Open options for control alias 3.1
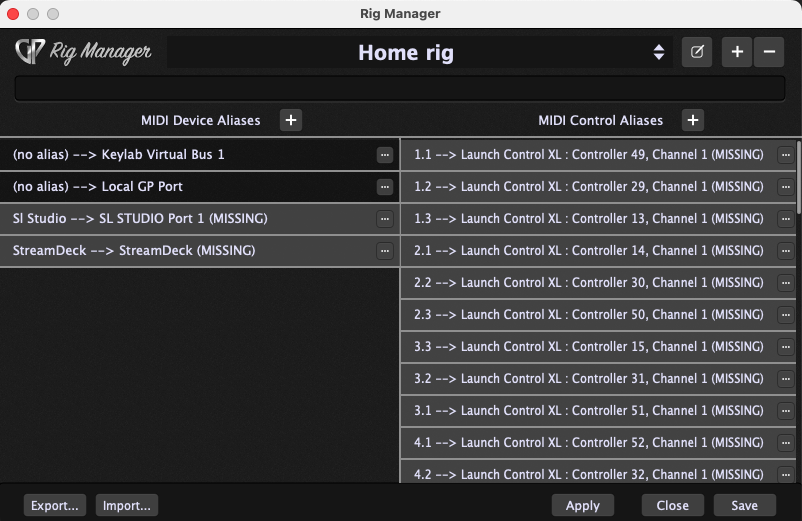802x521 pixels. pyautogui.click(x=786, y=411)
